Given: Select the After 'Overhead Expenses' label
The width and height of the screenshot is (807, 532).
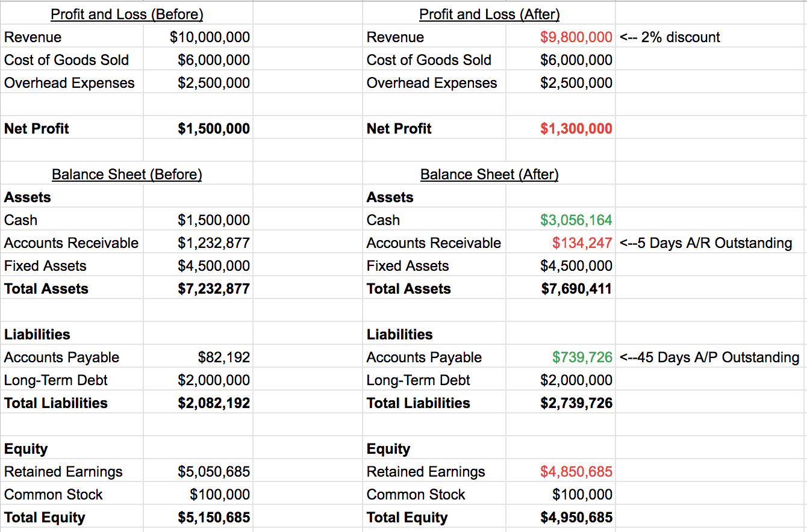Looking at the screenshot, I should pyautogui.click(x=432, y=83).
